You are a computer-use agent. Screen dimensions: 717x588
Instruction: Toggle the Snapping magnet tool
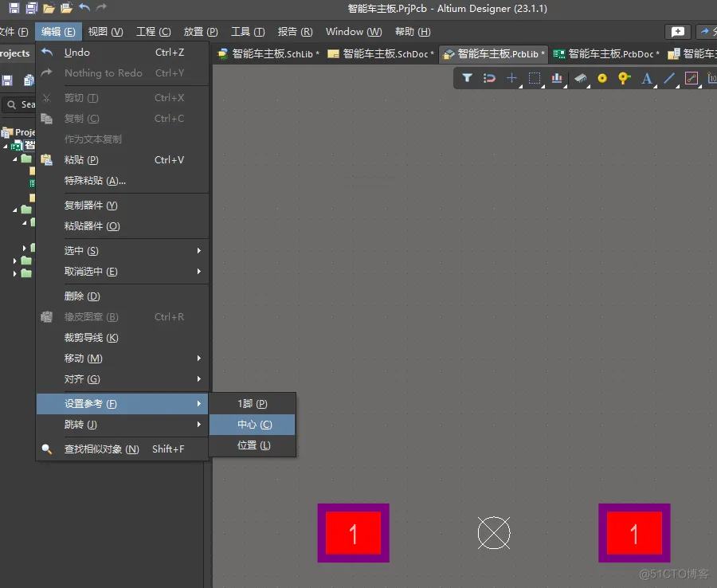pos(489,78)
